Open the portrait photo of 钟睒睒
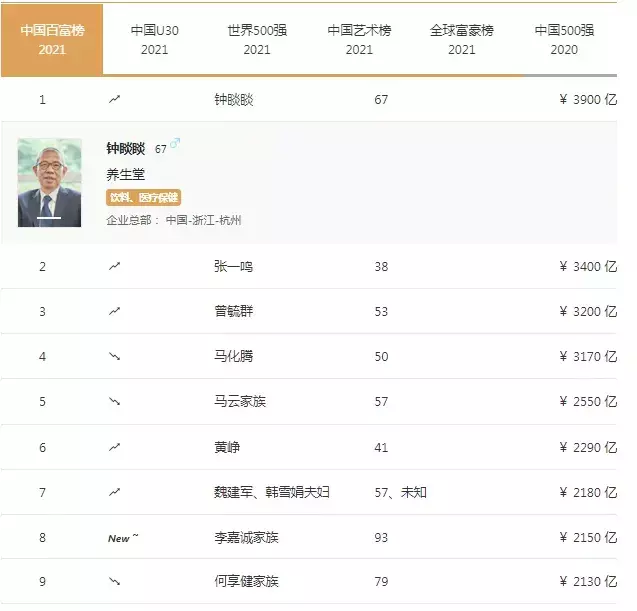 click(49, 182)
